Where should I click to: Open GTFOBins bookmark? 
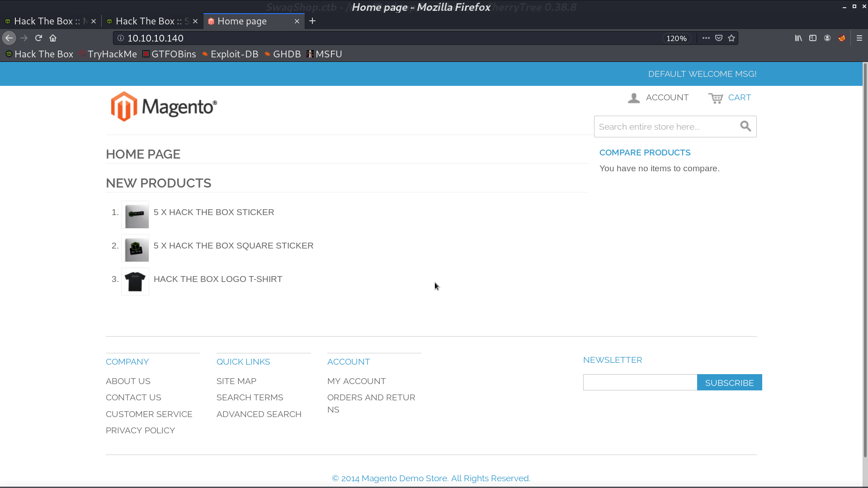(x=169, y=54)
